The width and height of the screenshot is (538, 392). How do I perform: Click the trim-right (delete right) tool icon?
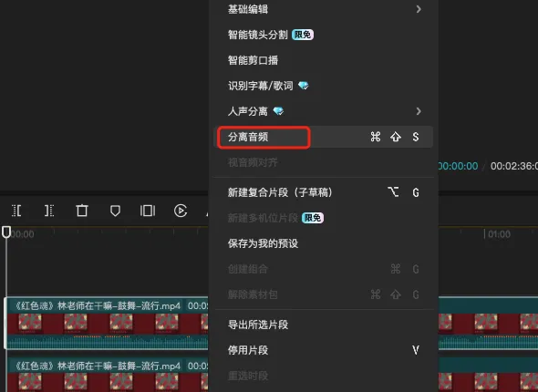pos(49,211)
